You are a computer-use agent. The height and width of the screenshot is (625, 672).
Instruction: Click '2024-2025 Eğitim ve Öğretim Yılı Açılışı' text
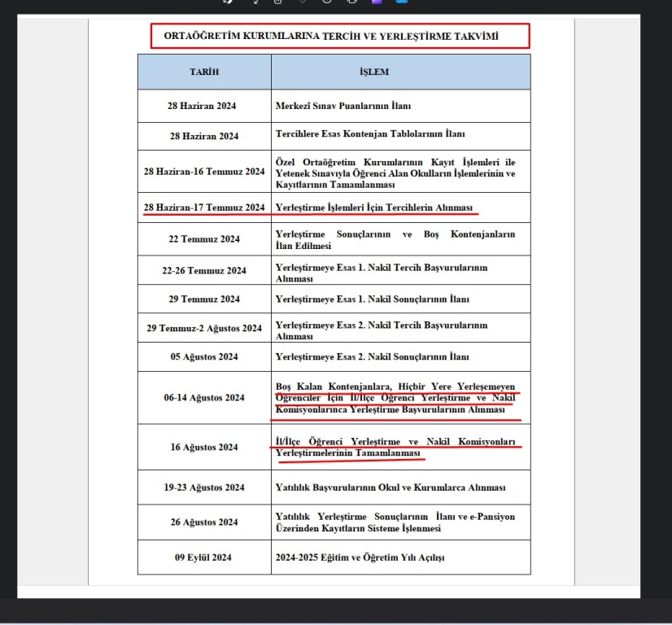pos(359,557)
